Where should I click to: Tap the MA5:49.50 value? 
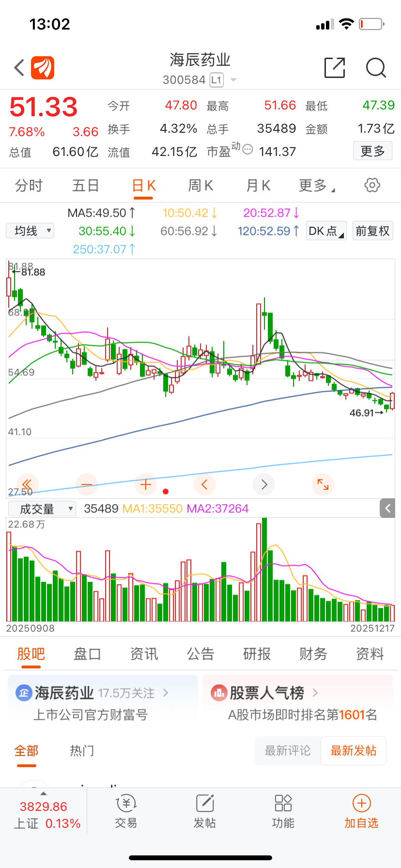click(102, 213)
